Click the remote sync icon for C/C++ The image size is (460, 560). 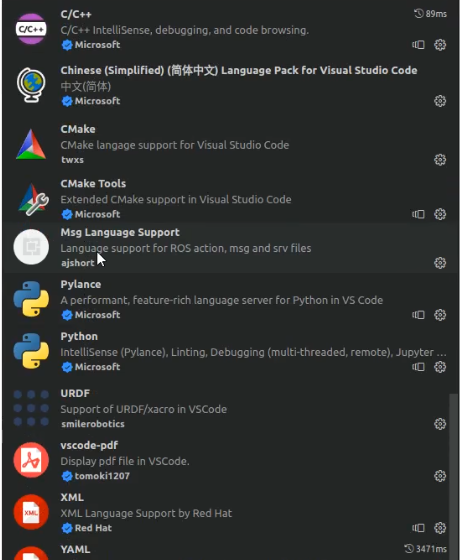[418, 45]
